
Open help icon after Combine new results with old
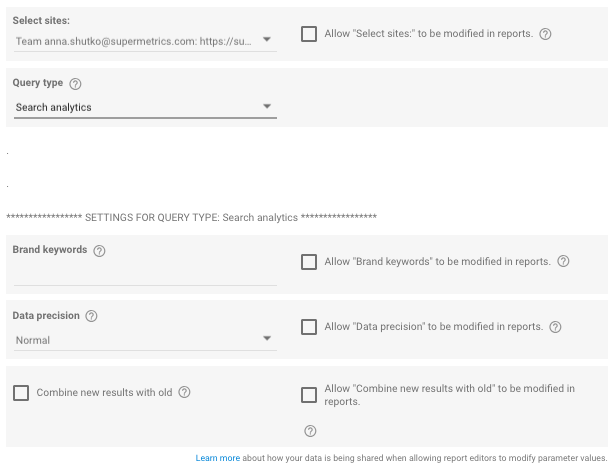(x=184, y=392)
